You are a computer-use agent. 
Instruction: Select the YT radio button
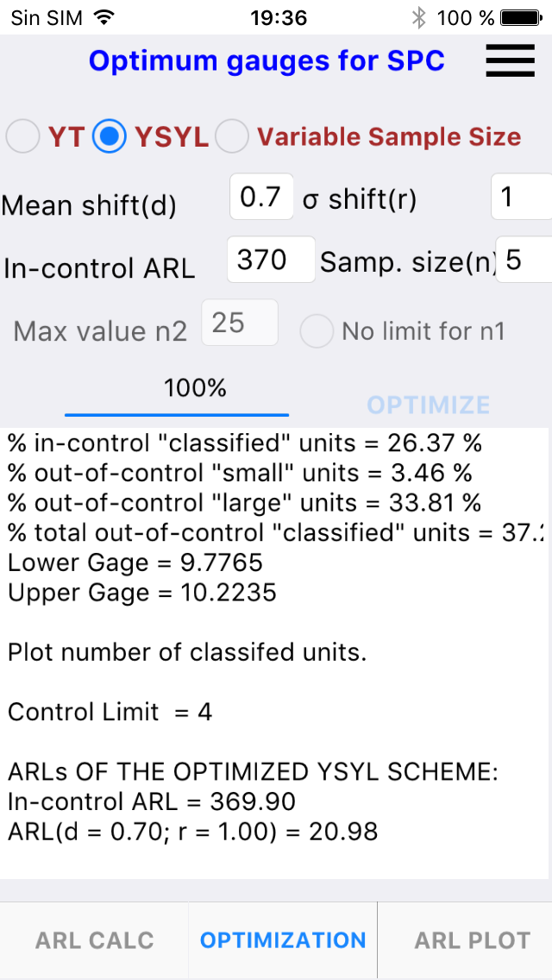tap(23, 135)
